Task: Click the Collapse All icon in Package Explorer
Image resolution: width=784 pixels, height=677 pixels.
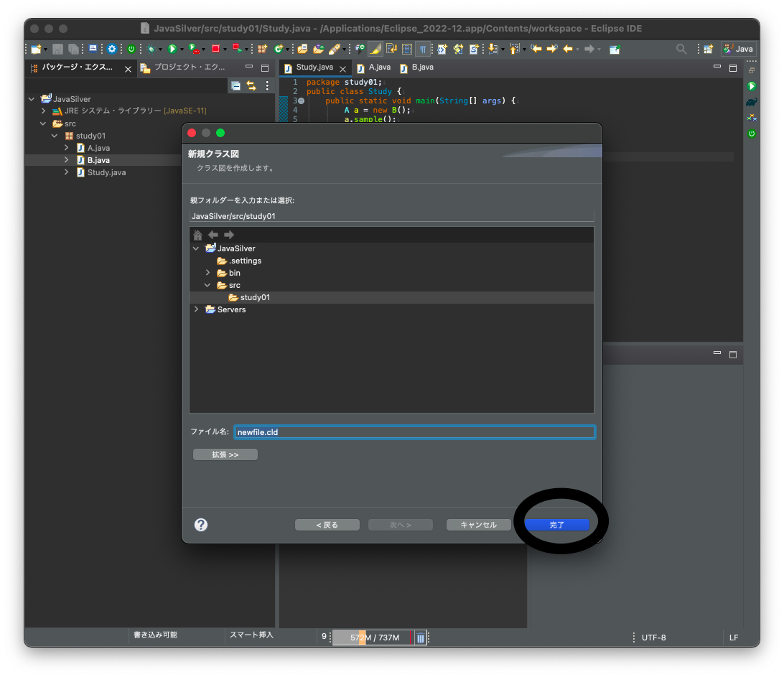Action: pos(235,85)
